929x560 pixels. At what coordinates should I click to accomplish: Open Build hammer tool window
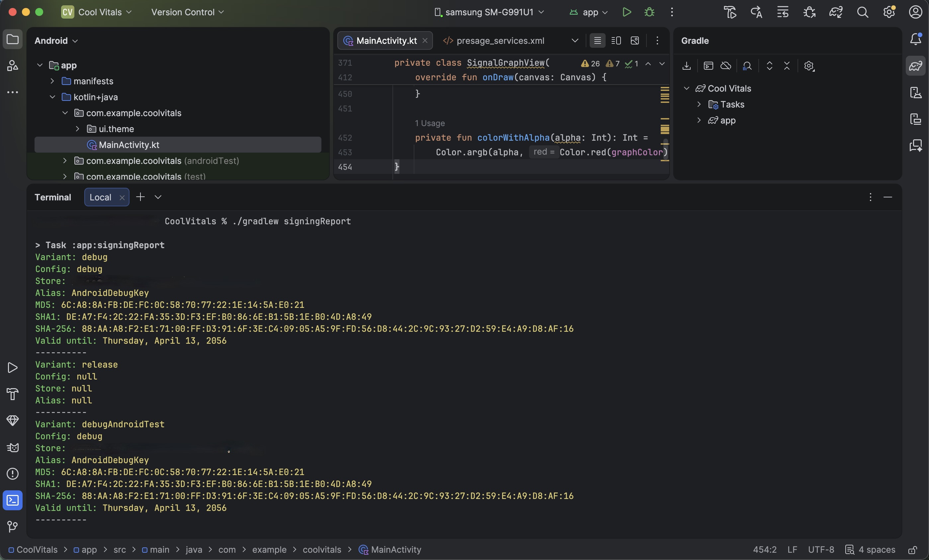pyautogui.click(x=12, y=394)
